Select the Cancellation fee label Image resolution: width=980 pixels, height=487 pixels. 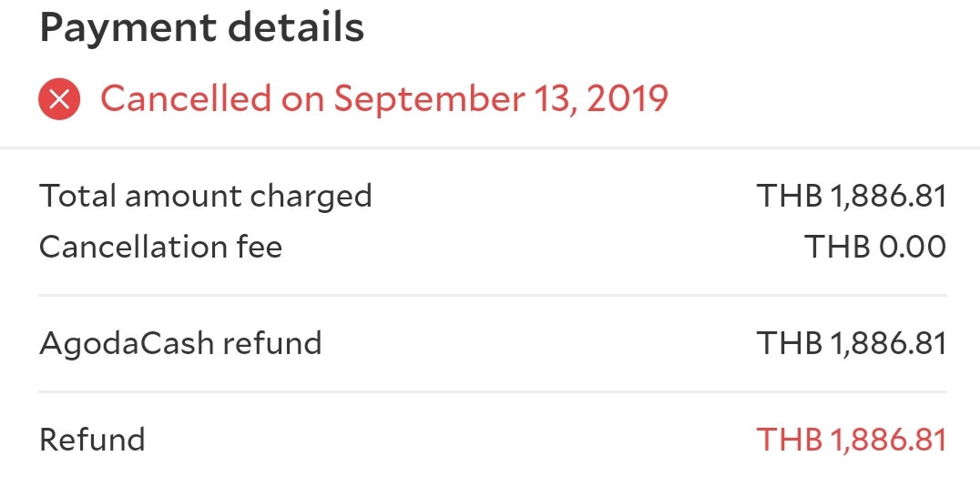160,246
